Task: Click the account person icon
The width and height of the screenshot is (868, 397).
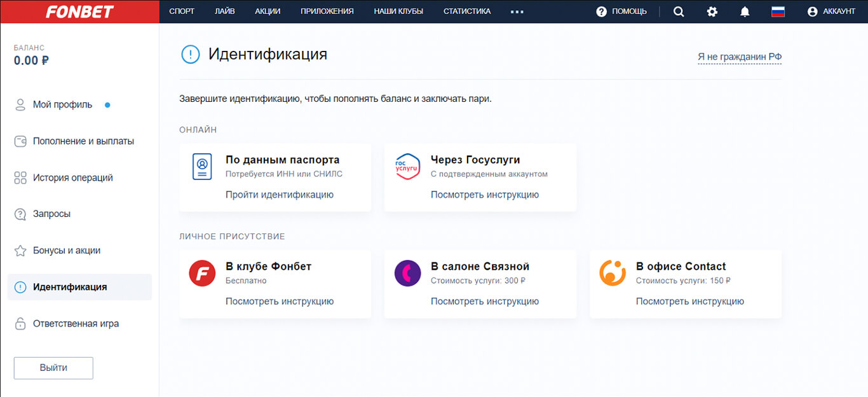Action: pos(812,11)
